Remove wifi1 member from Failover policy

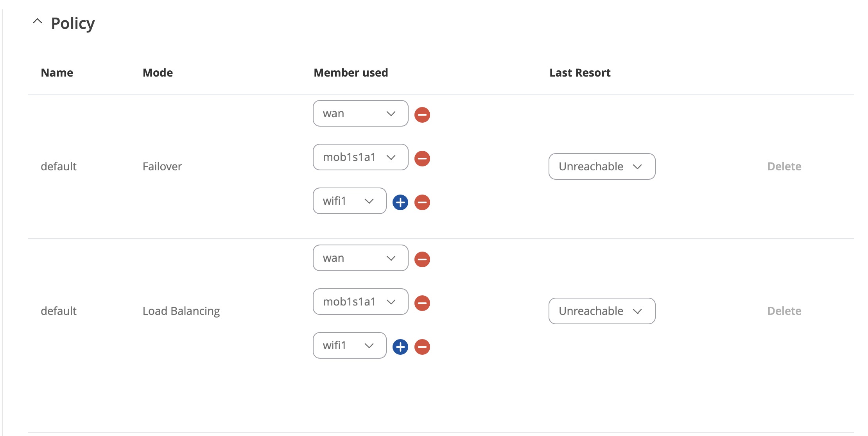pos(422,202)
